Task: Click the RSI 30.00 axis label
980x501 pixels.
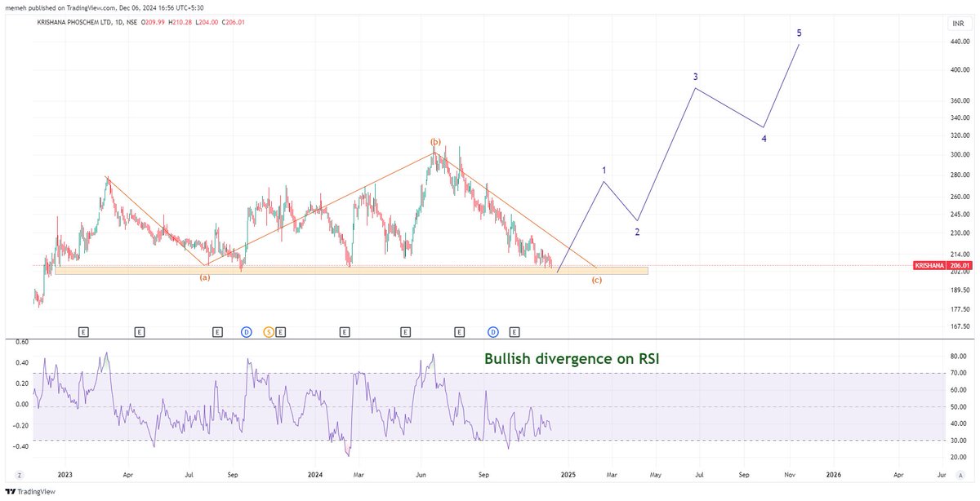Action: 959,441
